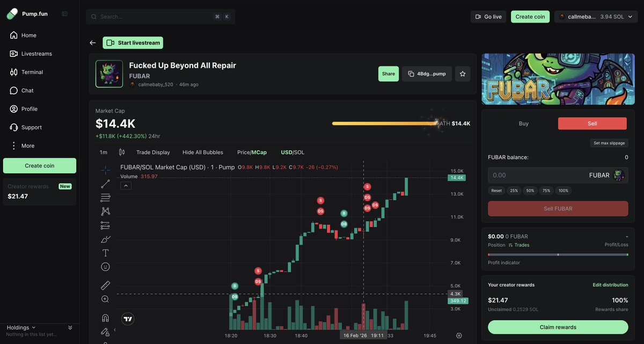
Task: Select the Fibonacci lines tool
Action: click(x=106, y=198)
